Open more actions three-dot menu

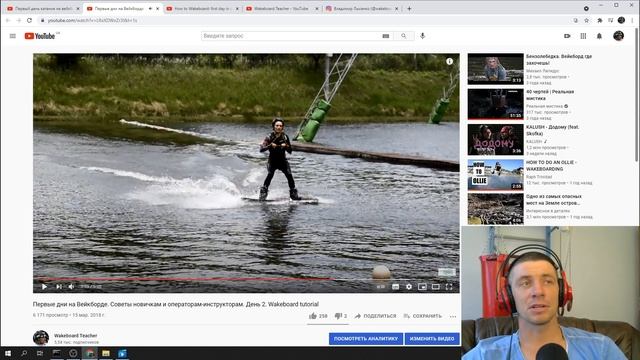(453, 316)
